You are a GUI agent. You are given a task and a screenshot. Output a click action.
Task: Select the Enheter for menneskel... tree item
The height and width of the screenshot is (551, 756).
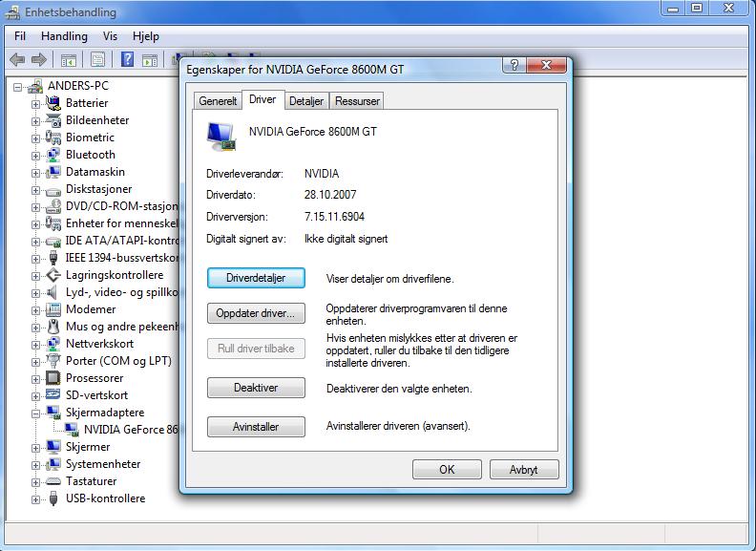coord(122,223)
